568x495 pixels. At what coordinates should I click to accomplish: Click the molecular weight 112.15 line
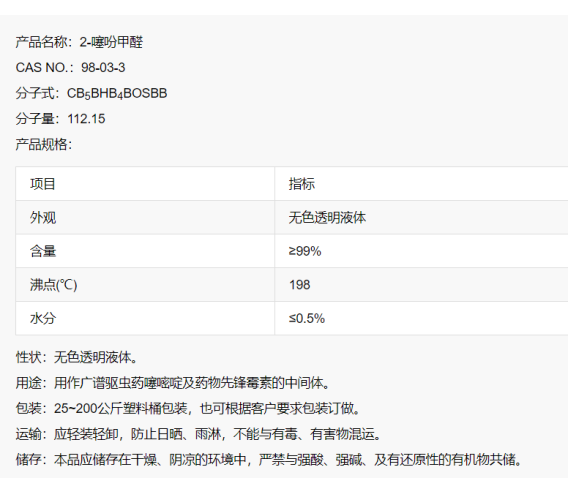click(x=60, y=119)
